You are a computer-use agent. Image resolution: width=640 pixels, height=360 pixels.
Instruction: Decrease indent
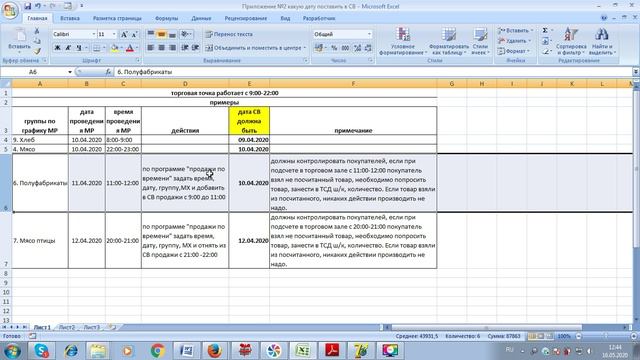pos(185,48)
